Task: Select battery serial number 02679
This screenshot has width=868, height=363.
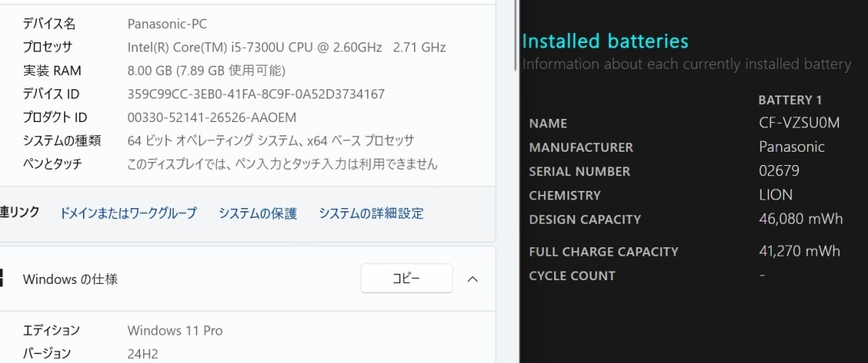Action: coord(779,171)
